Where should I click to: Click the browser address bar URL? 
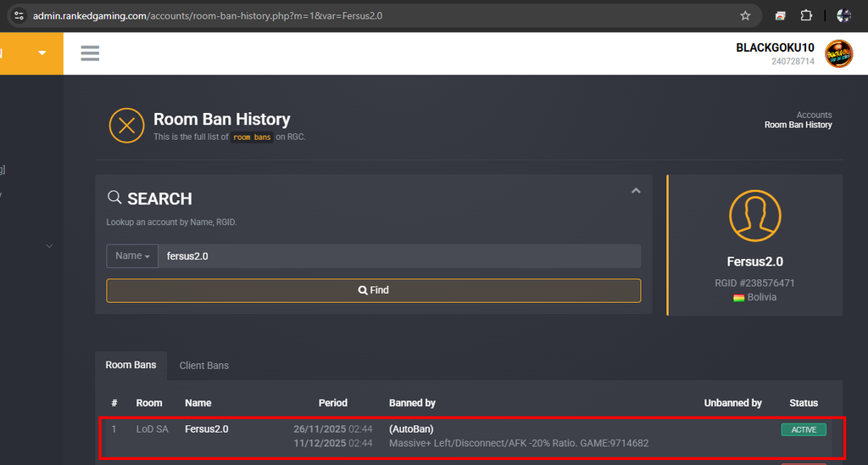tap(208, 15)
